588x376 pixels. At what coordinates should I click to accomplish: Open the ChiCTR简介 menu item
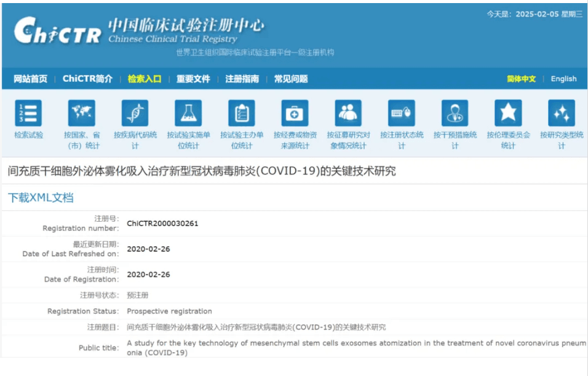87,79
